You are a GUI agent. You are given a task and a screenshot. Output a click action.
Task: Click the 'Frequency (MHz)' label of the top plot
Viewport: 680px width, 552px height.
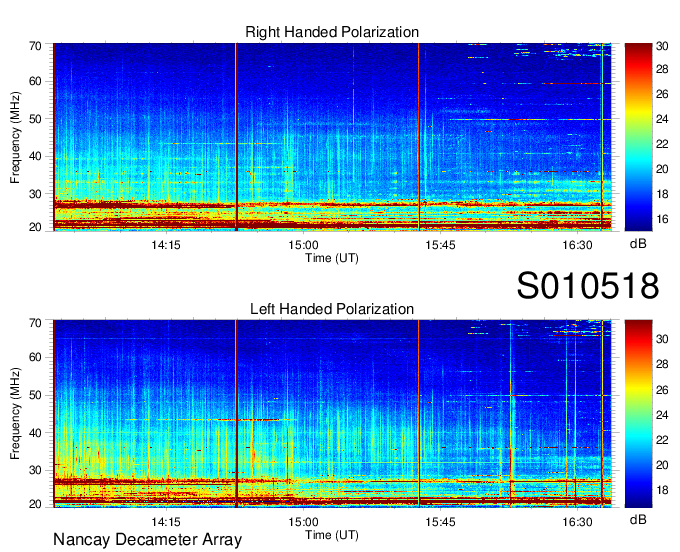[15, 137]
